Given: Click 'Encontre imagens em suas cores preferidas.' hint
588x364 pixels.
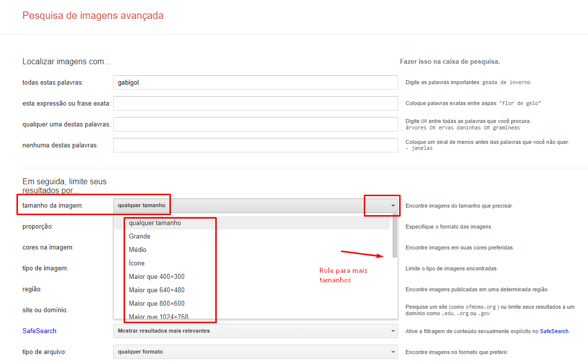Looking at the screenshot, I should pyautogui.click(x=460, y=248).
